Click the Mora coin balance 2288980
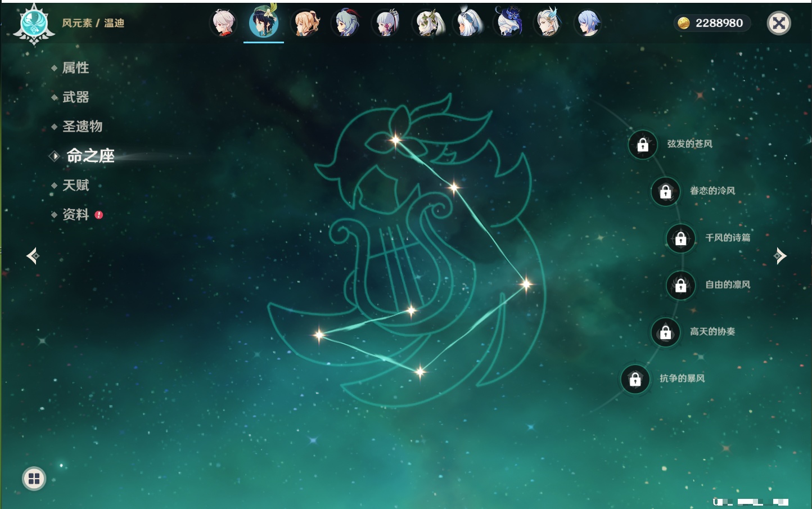Screen dimensions: 812x509 coord(712,23)
